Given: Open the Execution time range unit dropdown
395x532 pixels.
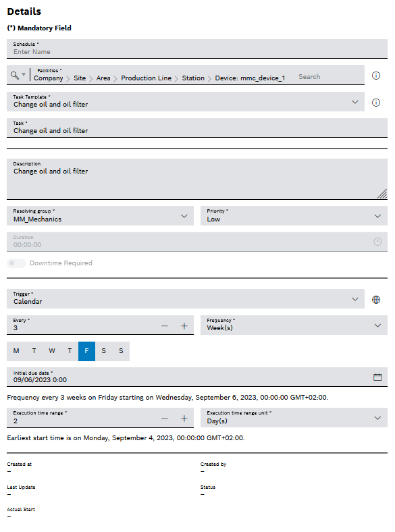Looking at the screenshot, I should coord(294,418).
